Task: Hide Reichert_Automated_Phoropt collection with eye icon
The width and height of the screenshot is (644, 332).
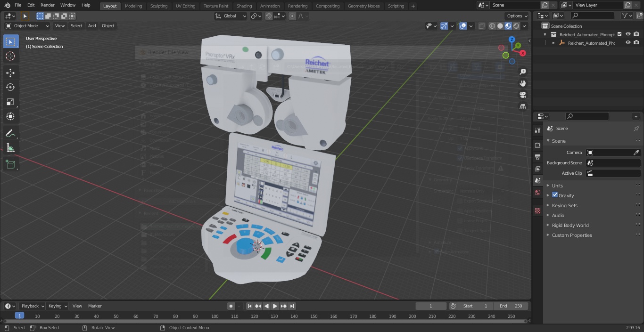Action: (x=628, y=34)
